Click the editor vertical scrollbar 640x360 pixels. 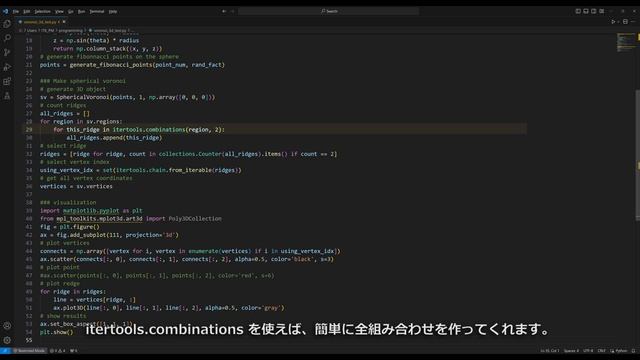click(x=638, y=155)
